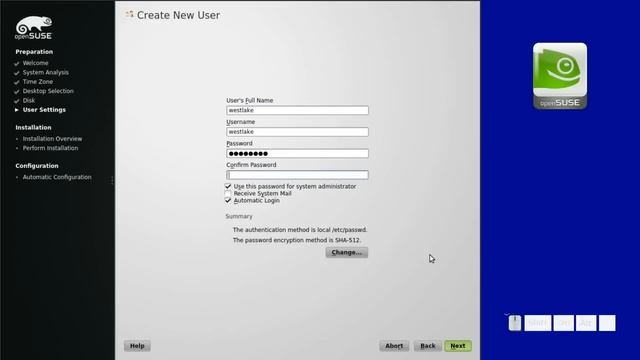Toggle Use this password for system administrator
The image size is (640, 360).
coord(228,186)
